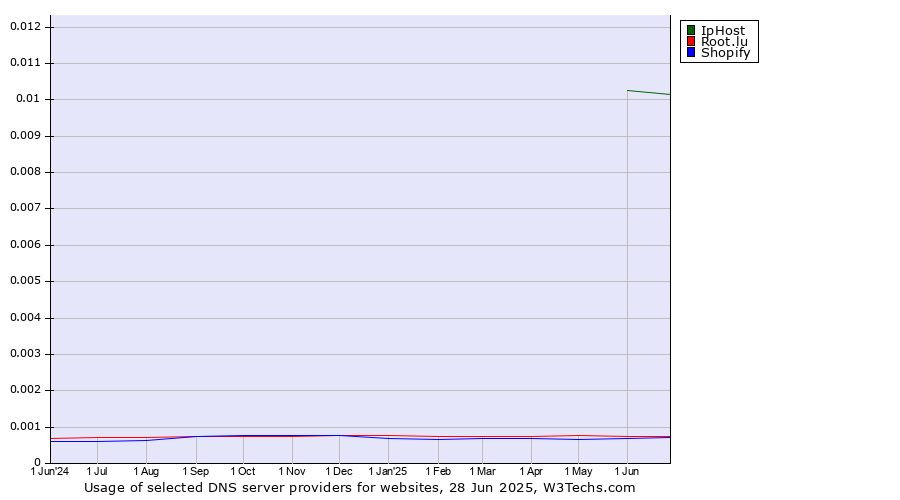Image resolution: width=900 pixels, height=500 pixels.
Task: Click the 1 Oct x-axis label
Action: pyautogui.click(x=243, y=471)
